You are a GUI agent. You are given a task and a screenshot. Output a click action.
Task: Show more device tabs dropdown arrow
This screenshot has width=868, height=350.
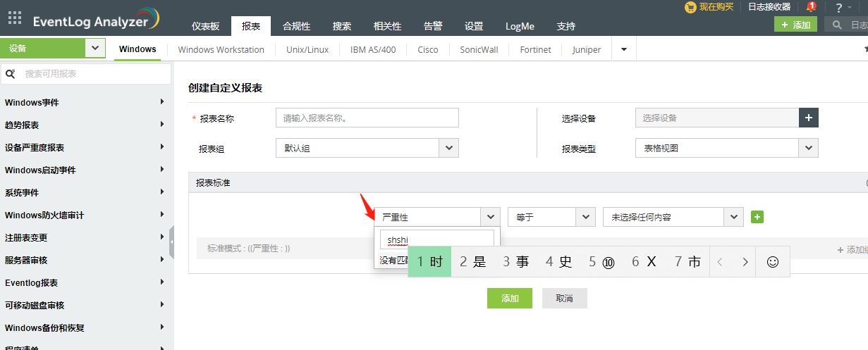tap(623, 49)
